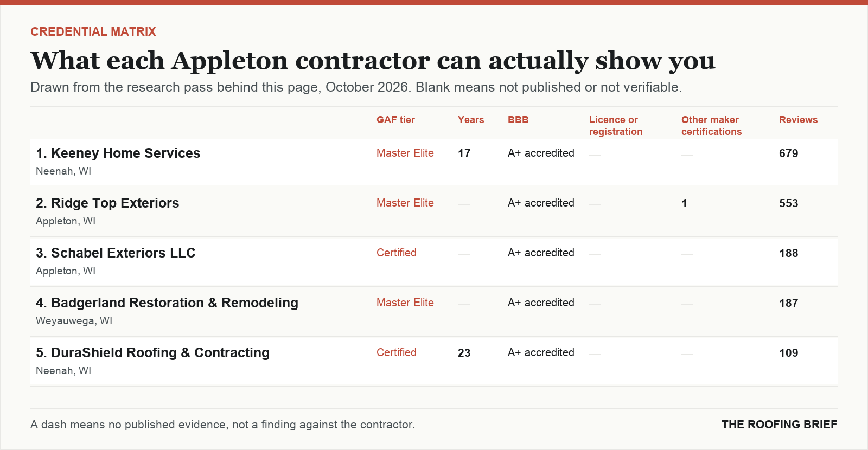
Task: Click Schabel Exteriors' Certified tier label
Action: 397,253
